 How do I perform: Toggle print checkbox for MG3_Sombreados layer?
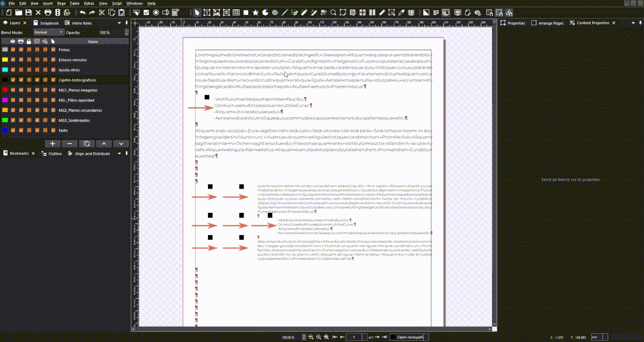[21, 120]
